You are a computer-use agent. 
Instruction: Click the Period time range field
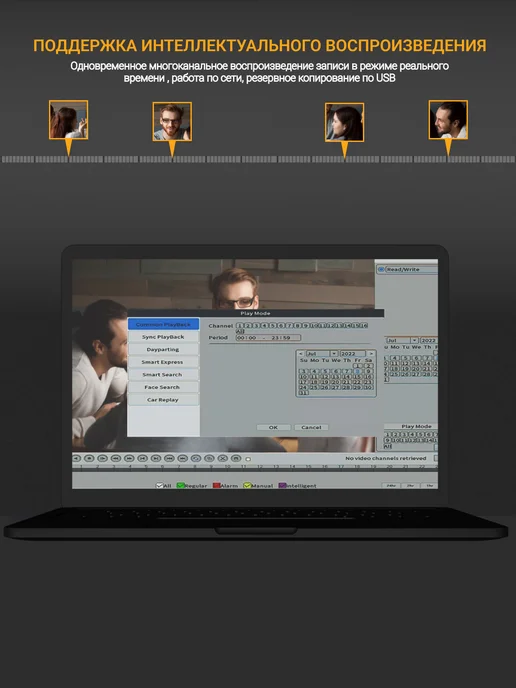(268, 337)
